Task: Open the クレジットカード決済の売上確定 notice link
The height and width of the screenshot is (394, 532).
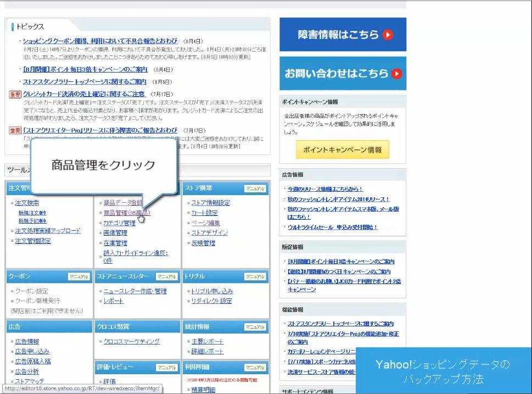Action: pyautogui.click(x=84, y=94)
